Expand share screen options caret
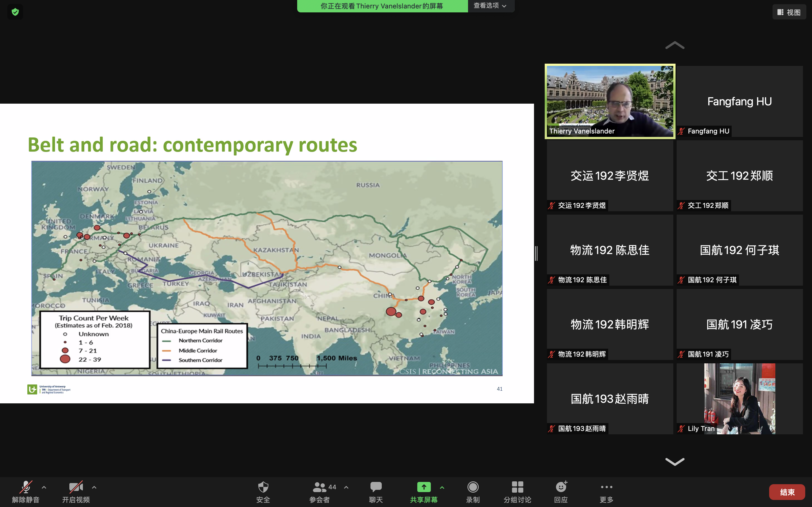Screen dimensions: 812x507 pos(442,488)
